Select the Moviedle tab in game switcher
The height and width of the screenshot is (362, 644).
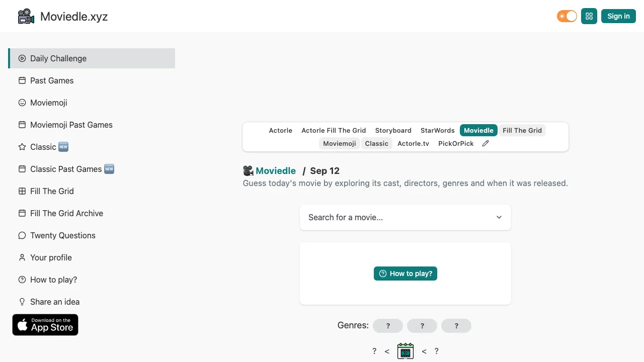[478, 130]
